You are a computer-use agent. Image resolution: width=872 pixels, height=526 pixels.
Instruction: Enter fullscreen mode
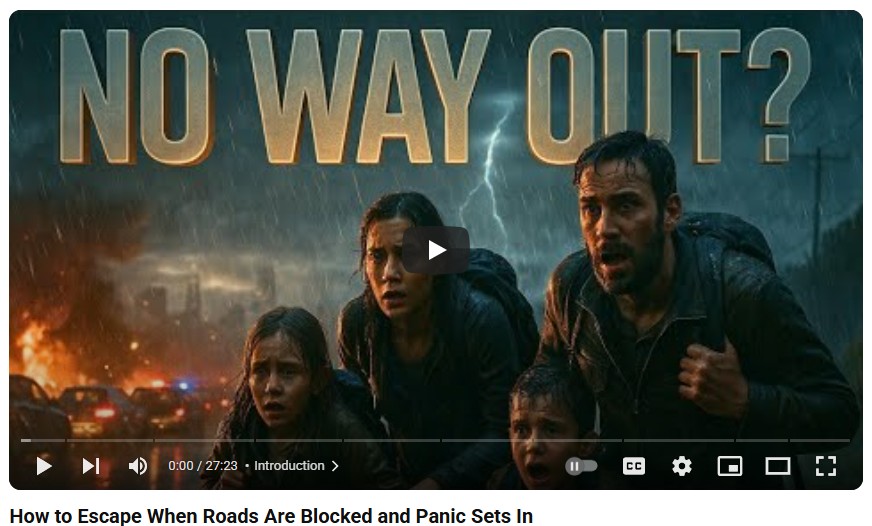point(826,466)
